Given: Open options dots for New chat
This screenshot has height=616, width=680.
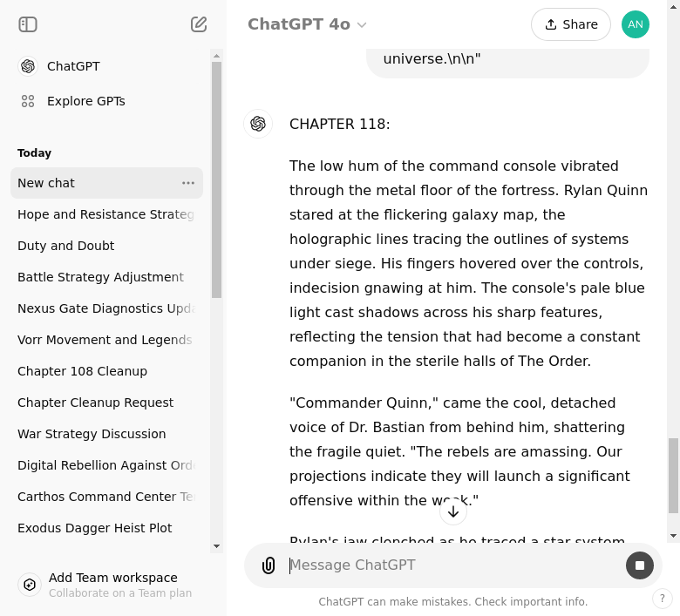Looking at the screenshot, I should (188, 183).
